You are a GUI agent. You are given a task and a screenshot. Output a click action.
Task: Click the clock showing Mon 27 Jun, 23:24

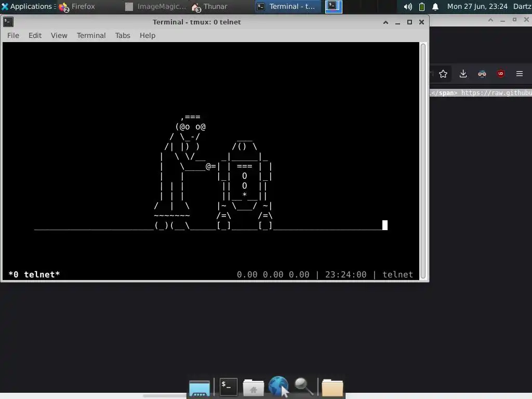(477, 6)
